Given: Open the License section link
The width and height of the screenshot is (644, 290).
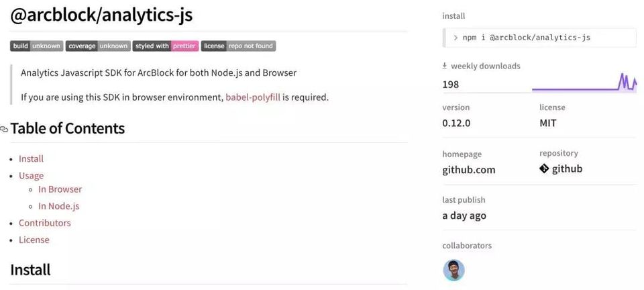Looking at the screenshot, I should [x=34, y=240].
